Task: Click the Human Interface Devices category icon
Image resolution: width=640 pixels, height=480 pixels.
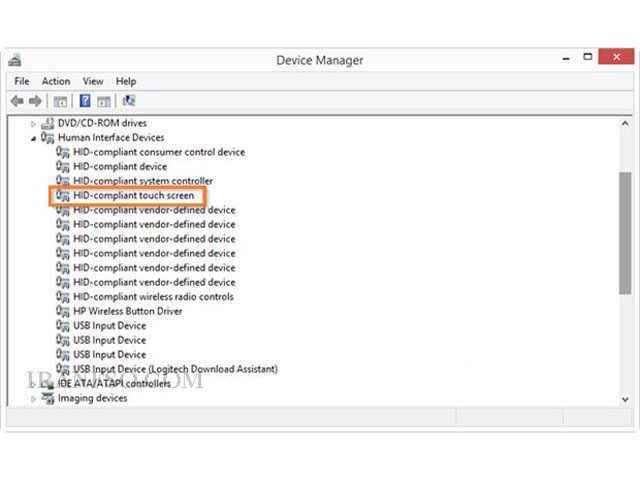Action: tap(48, 138)
